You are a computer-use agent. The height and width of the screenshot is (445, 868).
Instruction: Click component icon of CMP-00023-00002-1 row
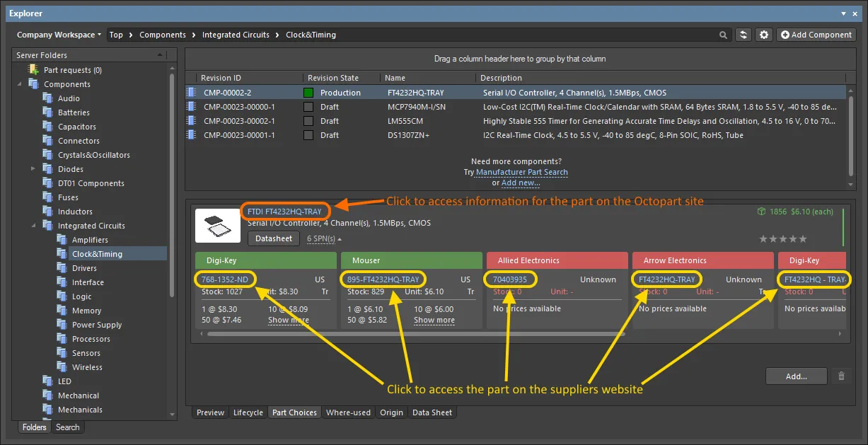[191, 121]
